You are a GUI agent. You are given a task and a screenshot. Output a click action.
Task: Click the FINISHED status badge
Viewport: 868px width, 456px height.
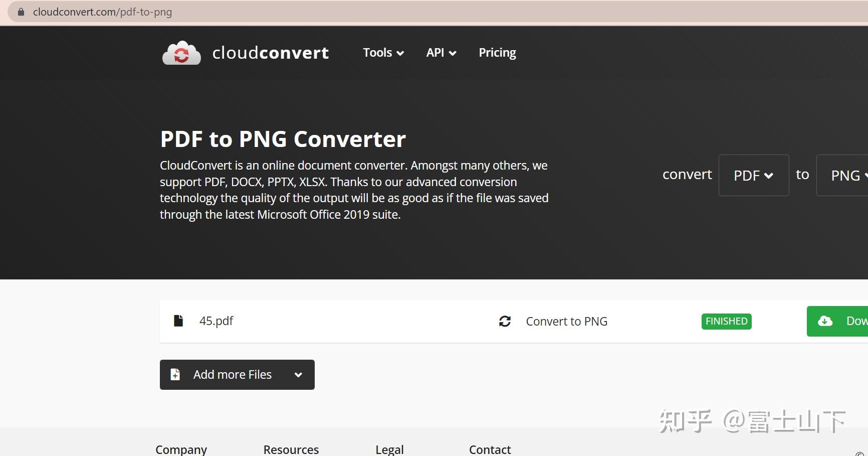pos(727,321)
